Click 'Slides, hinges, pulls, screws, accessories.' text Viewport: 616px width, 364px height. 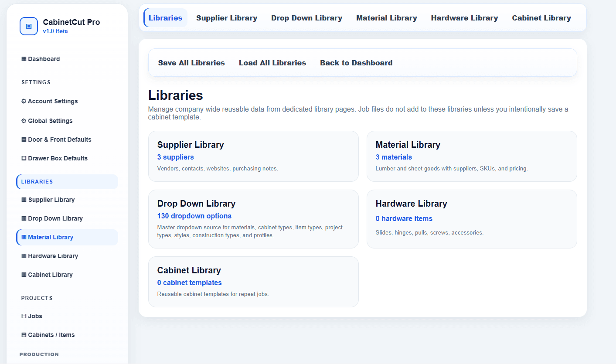point(429,232)
